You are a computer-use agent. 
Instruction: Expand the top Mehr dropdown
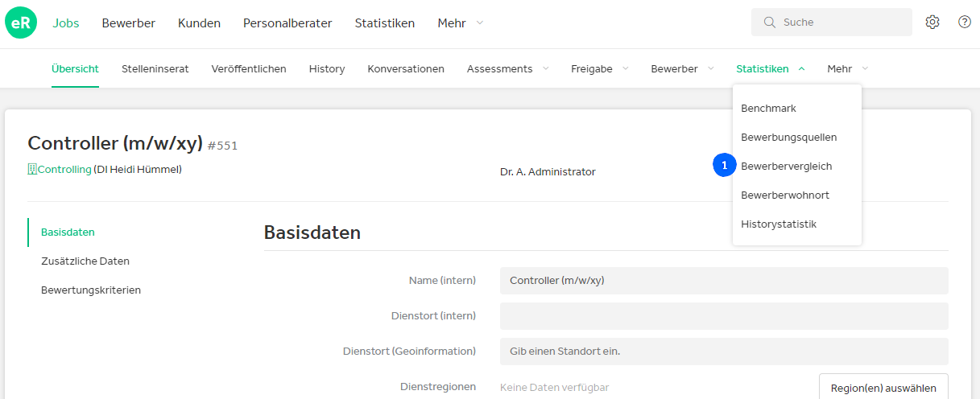(x=461, y=23)
